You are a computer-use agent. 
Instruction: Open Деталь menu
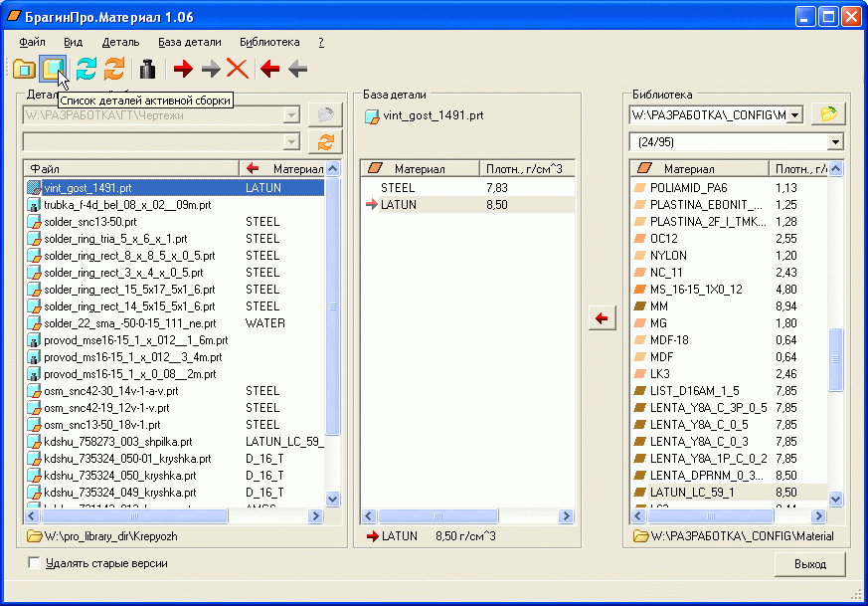(x=120, y=42)
